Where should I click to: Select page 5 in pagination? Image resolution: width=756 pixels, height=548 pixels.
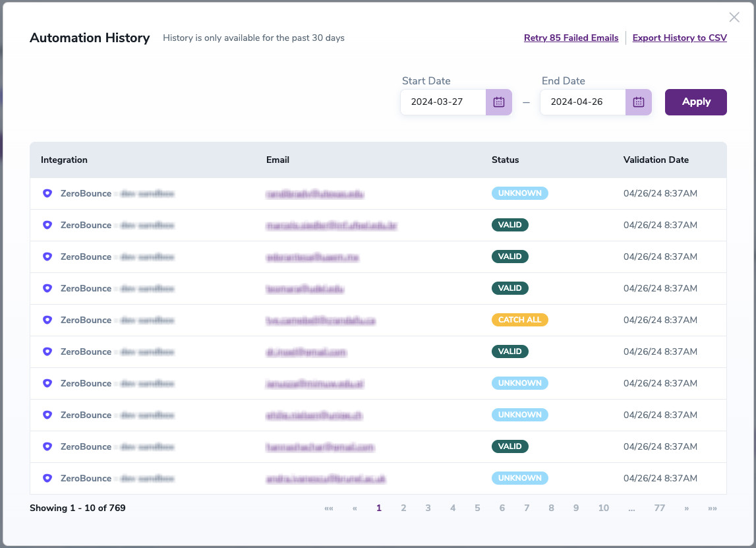pyautogui.click(x=477, y=508)
